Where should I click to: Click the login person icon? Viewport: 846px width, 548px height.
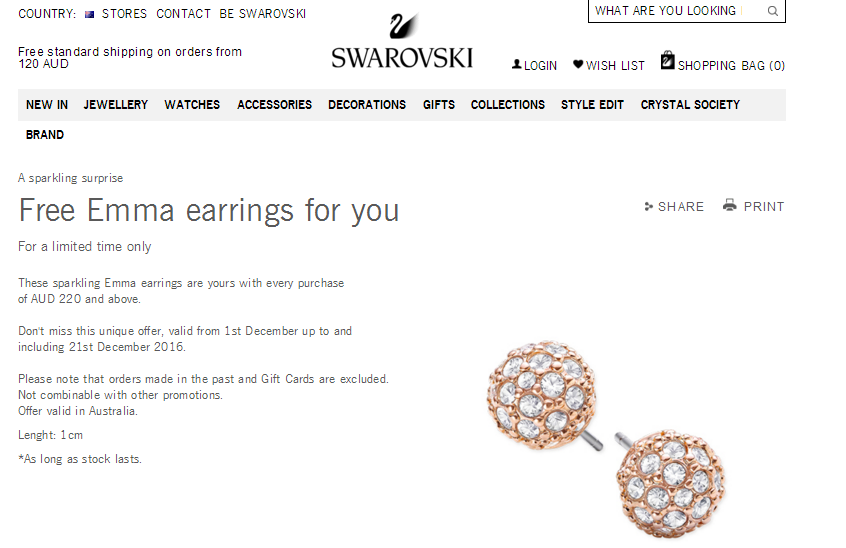point(516,64)
